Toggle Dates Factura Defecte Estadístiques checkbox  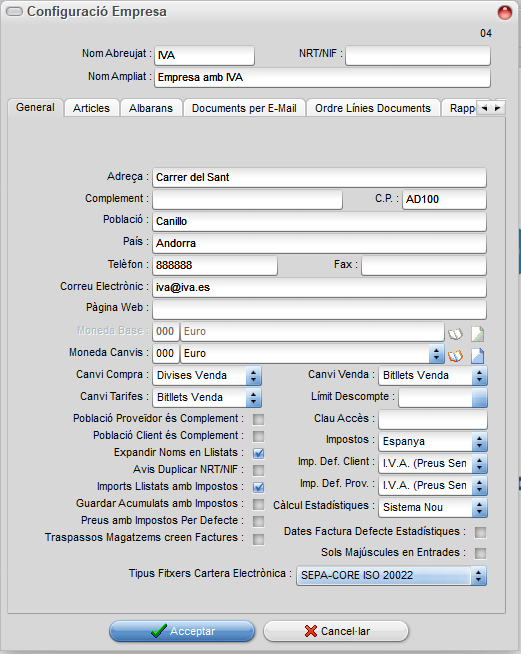481,532
